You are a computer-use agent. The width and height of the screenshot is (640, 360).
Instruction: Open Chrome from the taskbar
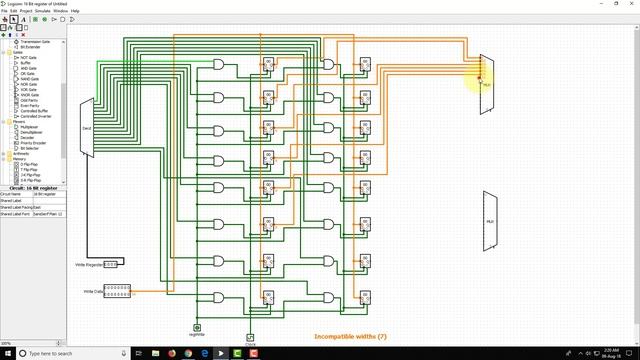[x=188, y=353]
